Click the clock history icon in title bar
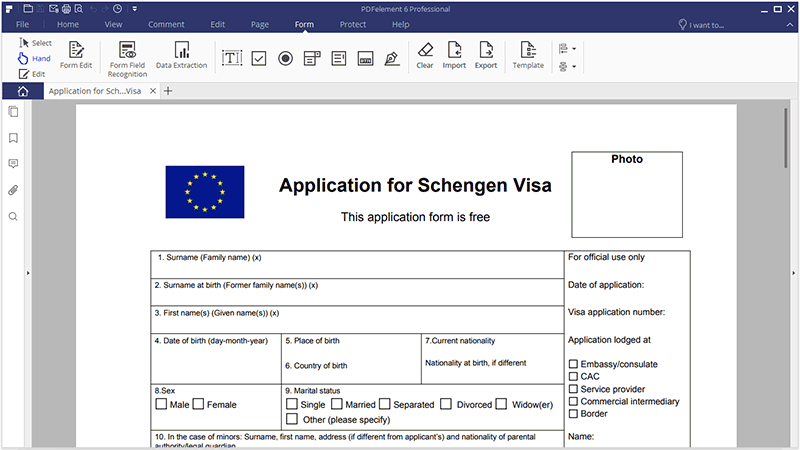Viewport: 800px width, 450px height. point(117,9)
